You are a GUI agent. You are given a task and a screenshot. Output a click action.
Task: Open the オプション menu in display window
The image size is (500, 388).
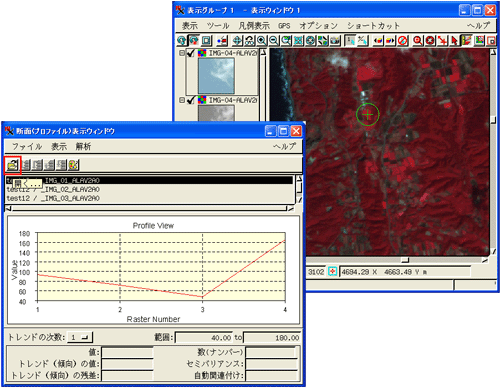pos(318,26)
